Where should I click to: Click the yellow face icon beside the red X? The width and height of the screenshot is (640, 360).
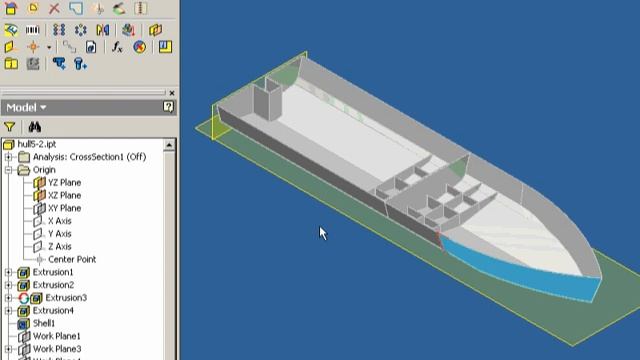pos(33,8)
